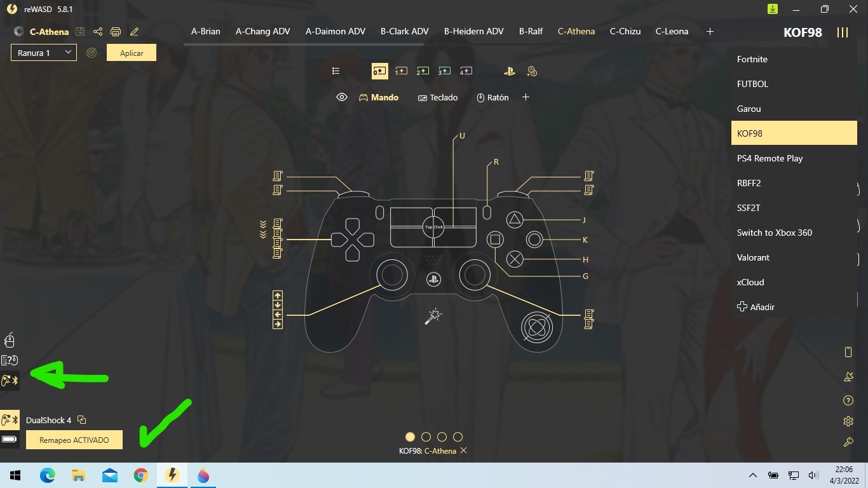Select the right analog stick
Screen dimensions: 868x488
click(474, 274)
